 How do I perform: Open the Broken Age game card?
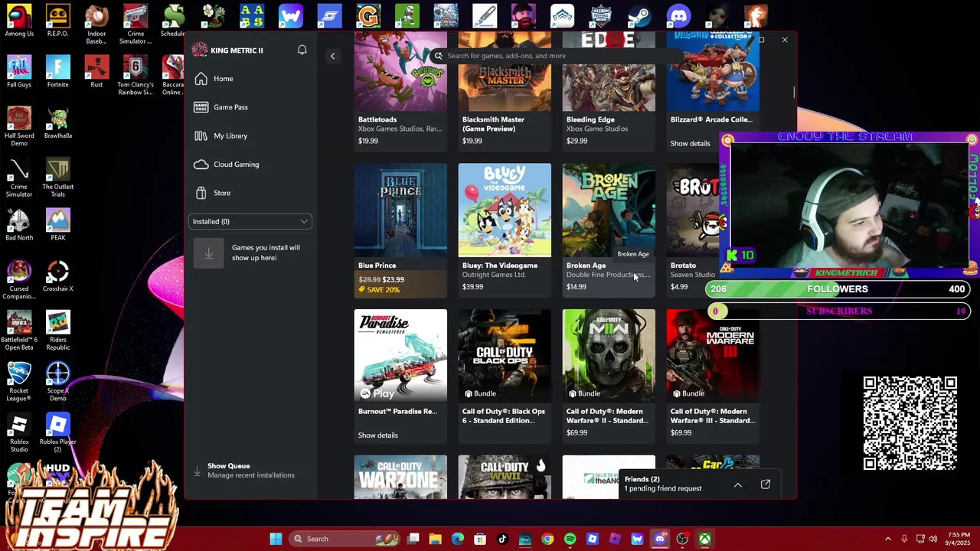point(609,230)
